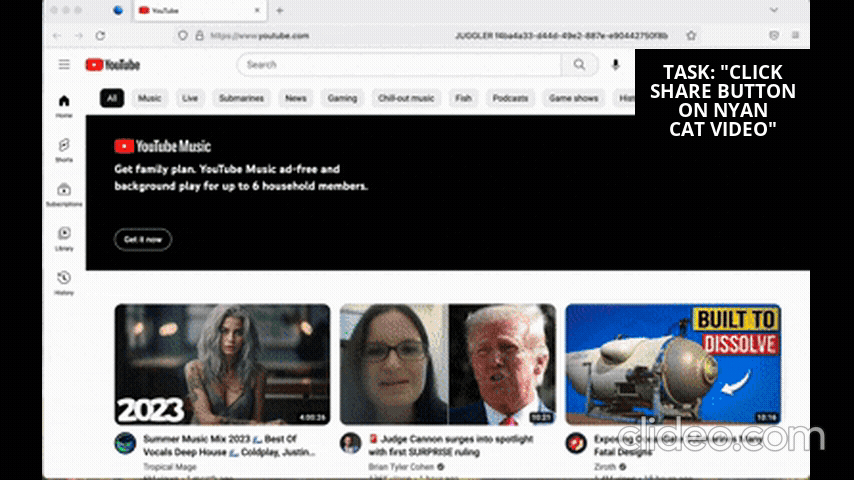The height and width of the screenshot is (480, 854).
Task: Open Subscriptions in the sidebar
Action: pyautogui.click(x=64, y=195)
